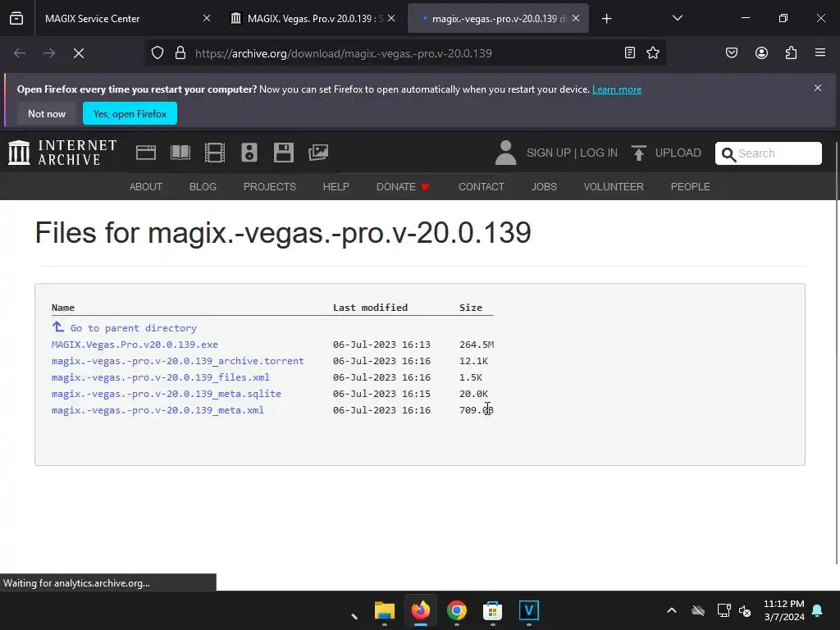
Task: Open the HELP menu item
Action: click(x=336, y=187)
